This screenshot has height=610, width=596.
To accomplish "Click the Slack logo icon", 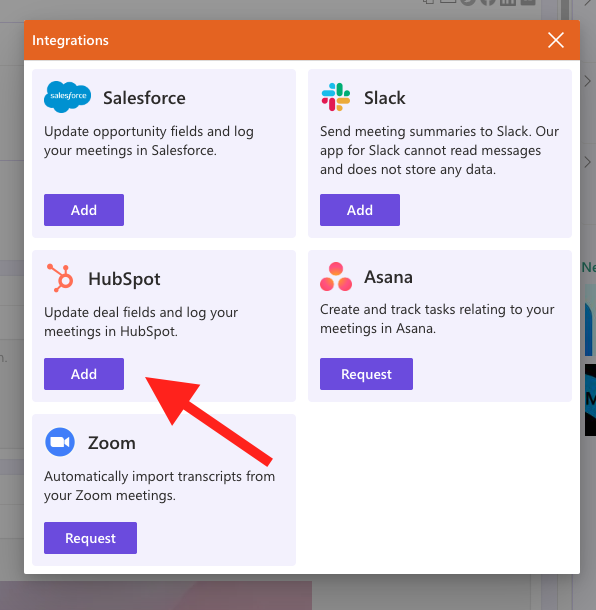I will (336, 97).
